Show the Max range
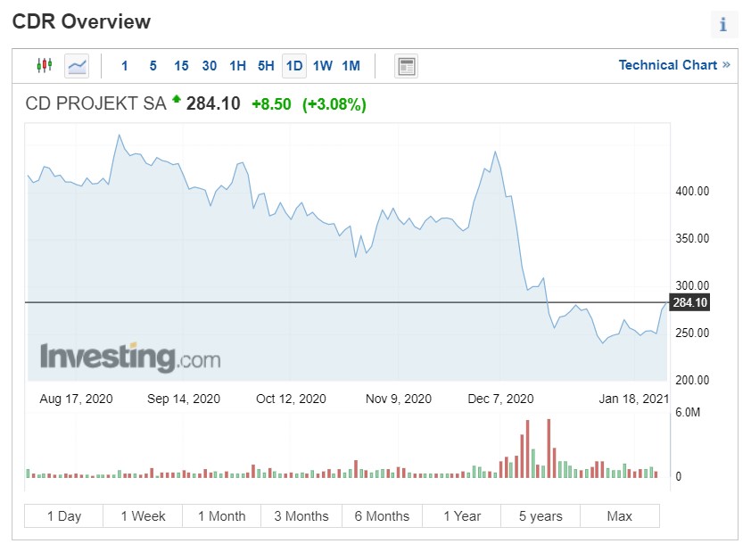Screen dimensions: 751x560 point(619,516)
